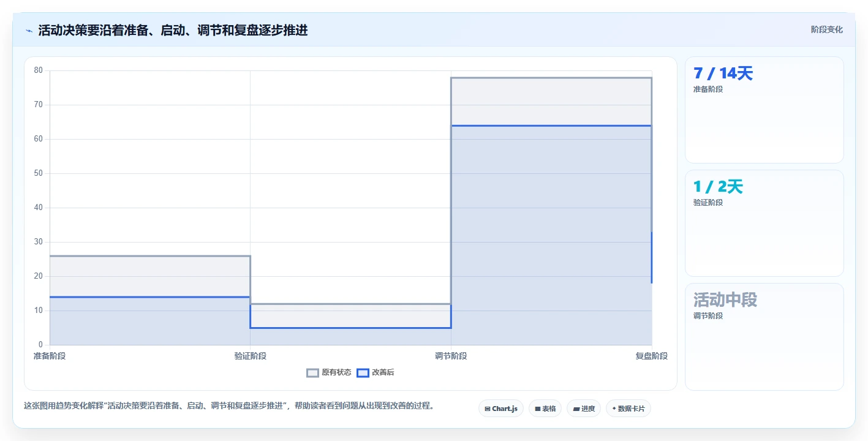Click the 40 y-axis value
868x441 pixels.
pyautogui.click(x=39, y=208)
